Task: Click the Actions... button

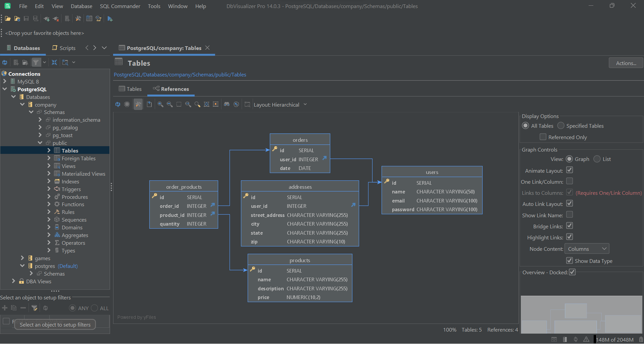Action: [626, 63]
